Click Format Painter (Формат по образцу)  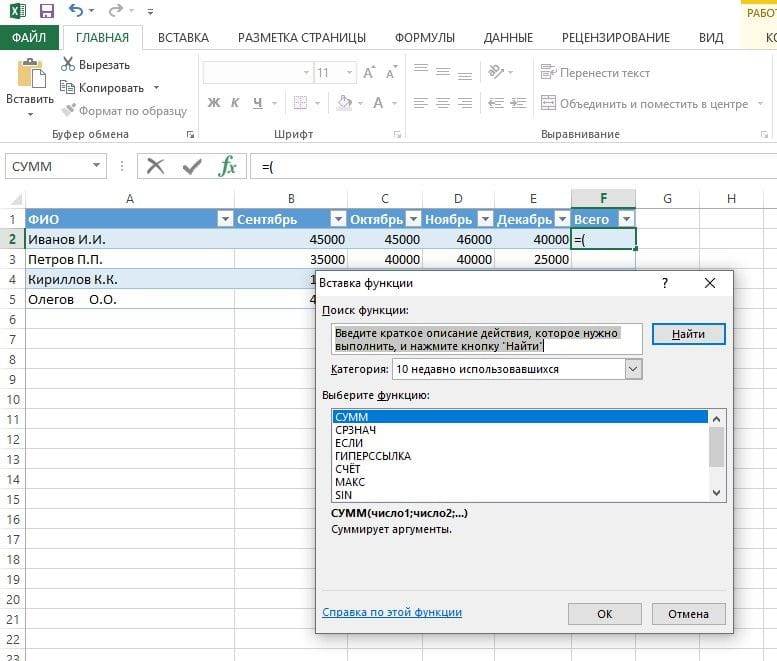point(124,110)
